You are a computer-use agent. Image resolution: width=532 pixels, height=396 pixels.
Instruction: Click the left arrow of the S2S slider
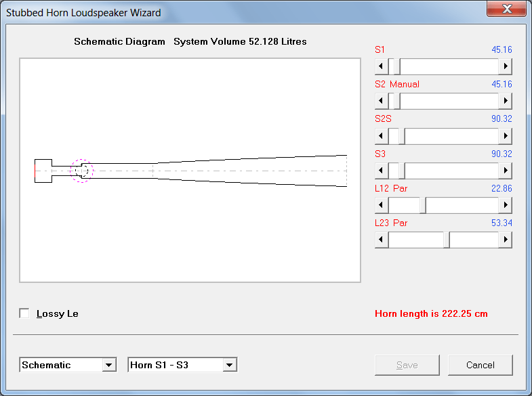[x=382, y=136]
